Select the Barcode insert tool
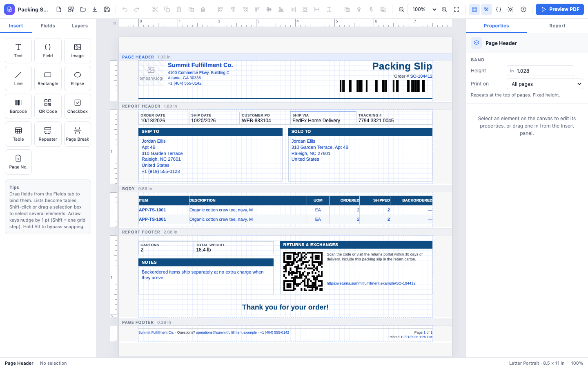 point(18,106)
